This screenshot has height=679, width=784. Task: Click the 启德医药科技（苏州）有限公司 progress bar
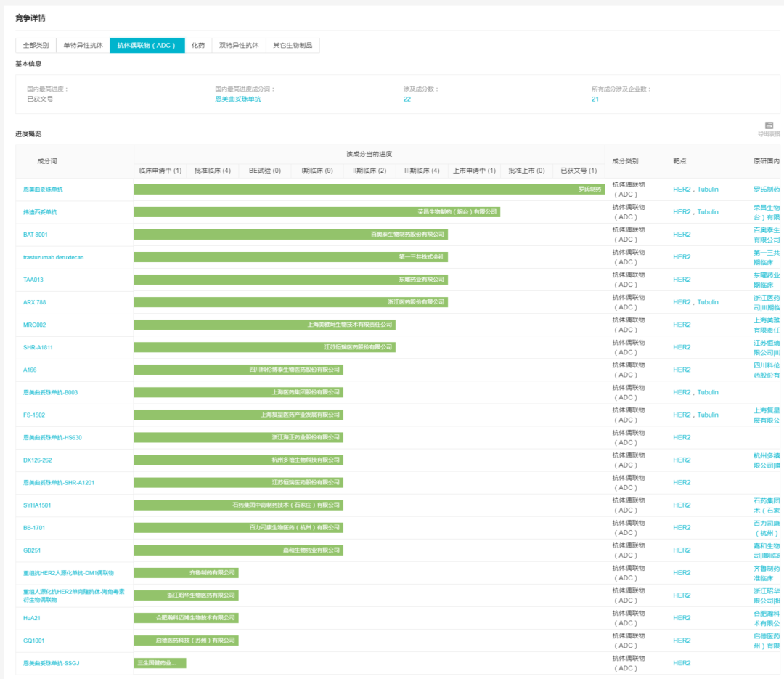pos(186,640)
